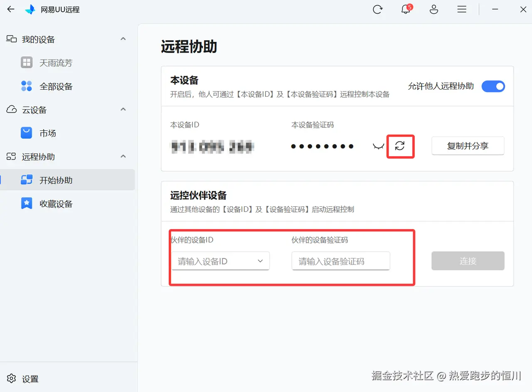Screen dimensions: 532x392
Task: Open notifications via the bell icon
Action: point(406,9)
